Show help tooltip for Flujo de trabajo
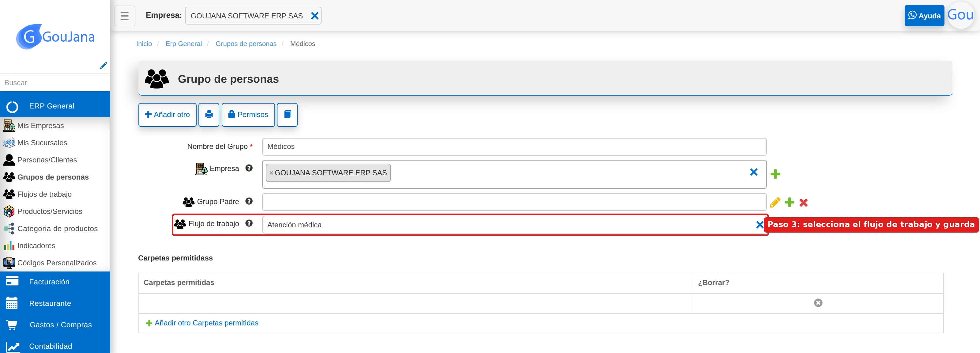 click(249, 223)
